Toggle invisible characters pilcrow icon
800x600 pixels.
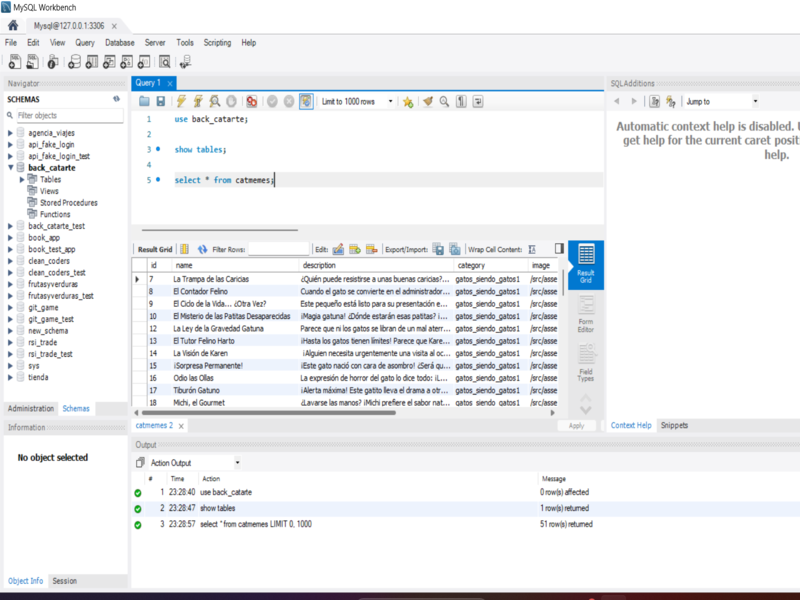point(461,102)
